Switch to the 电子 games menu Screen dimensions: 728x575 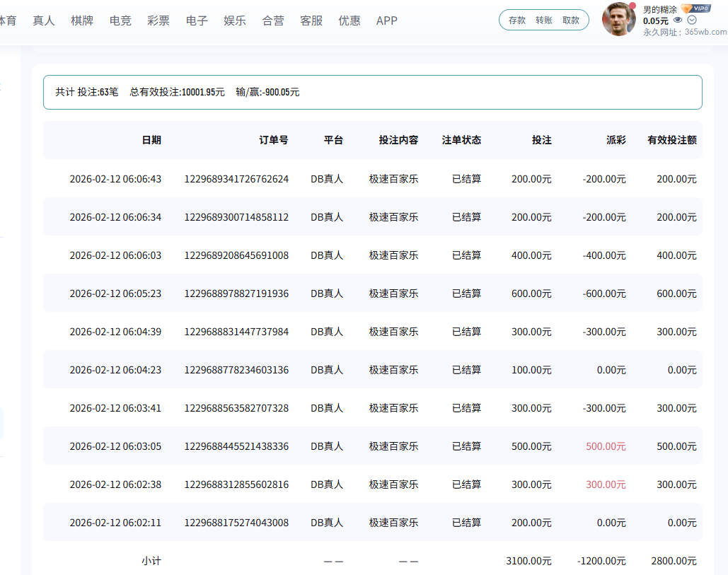(197, 21)
